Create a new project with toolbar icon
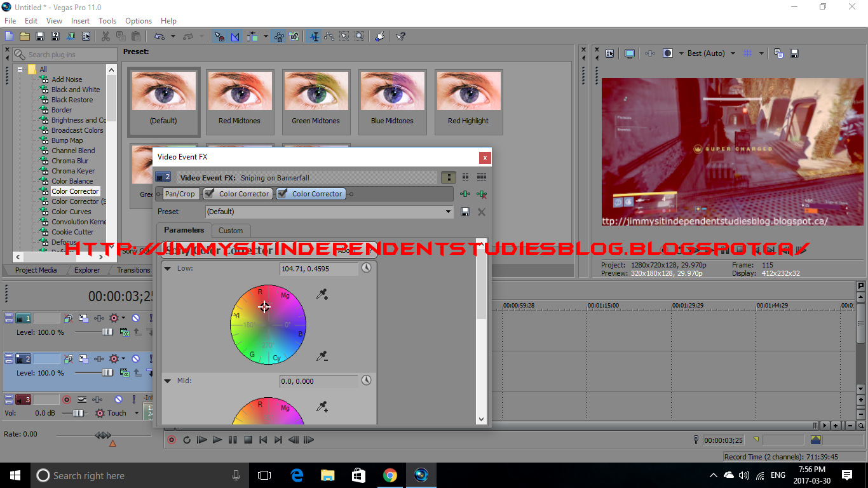The width and height of the screenshot is (868, 488). 9,37
